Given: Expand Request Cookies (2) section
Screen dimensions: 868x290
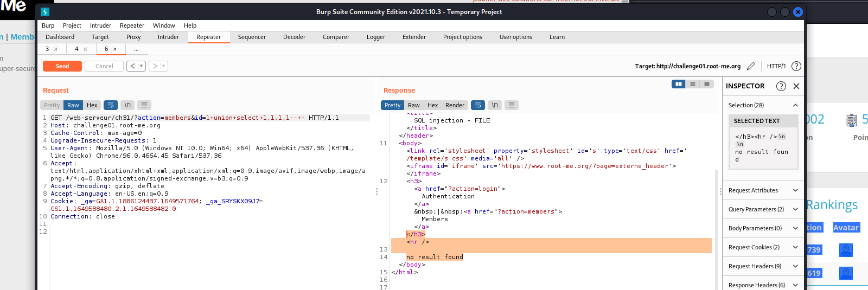Looking at the screenshot, I should point(795,247).
